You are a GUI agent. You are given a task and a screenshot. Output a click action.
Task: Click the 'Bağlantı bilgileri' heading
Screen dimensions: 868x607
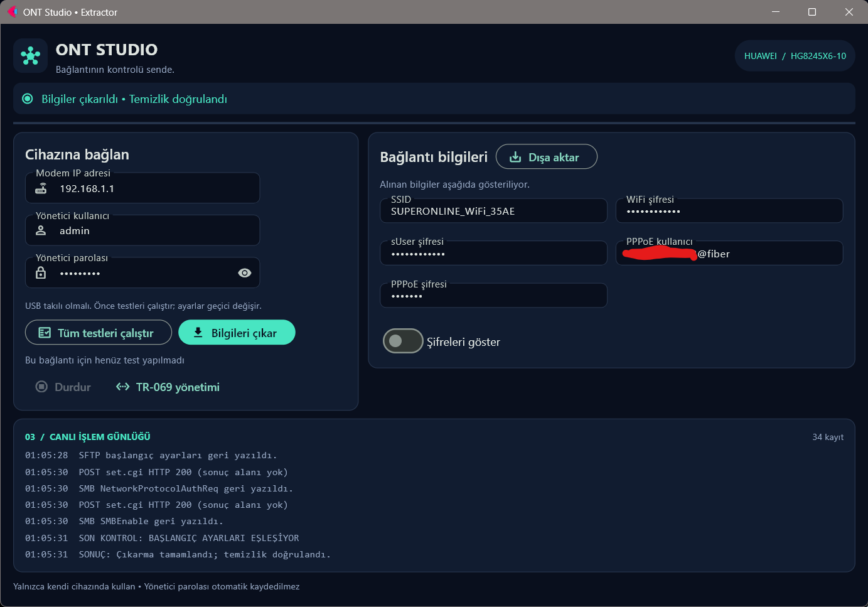click(434, 157)
